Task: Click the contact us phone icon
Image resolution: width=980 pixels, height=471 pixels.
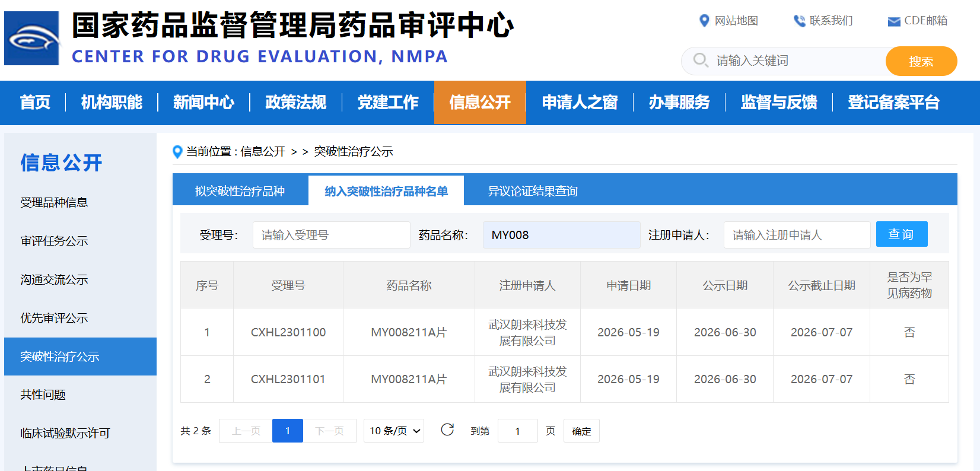Action: point(799,21)
